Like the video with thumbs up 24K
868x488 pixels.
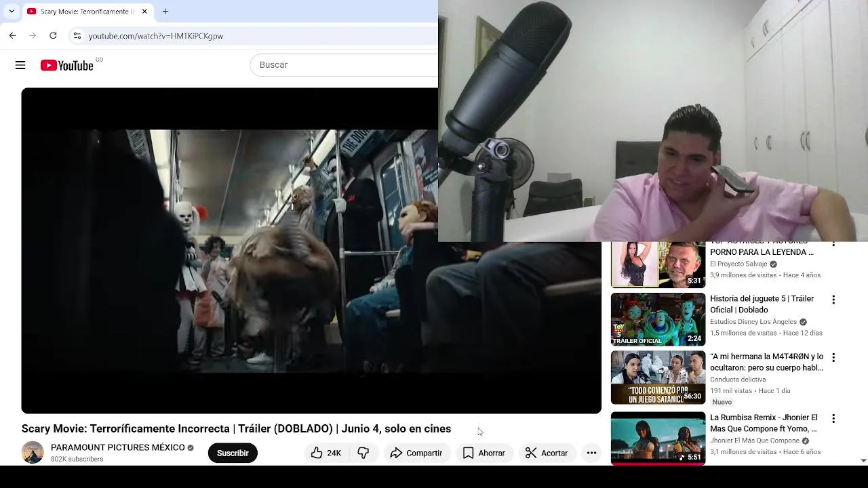pyautogui.click(x=326, y=453)
